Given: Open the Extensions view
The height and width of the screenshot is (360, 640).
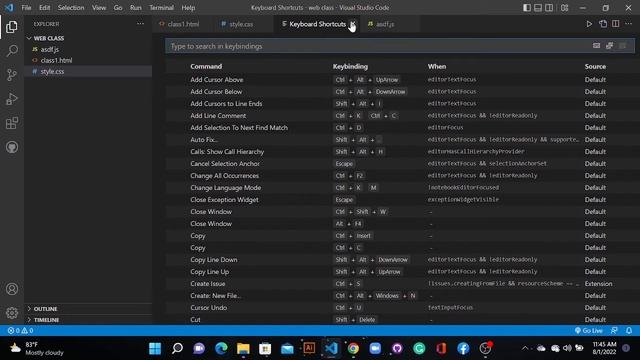Looking at the screenshot, I should click(x=12, y=123).
